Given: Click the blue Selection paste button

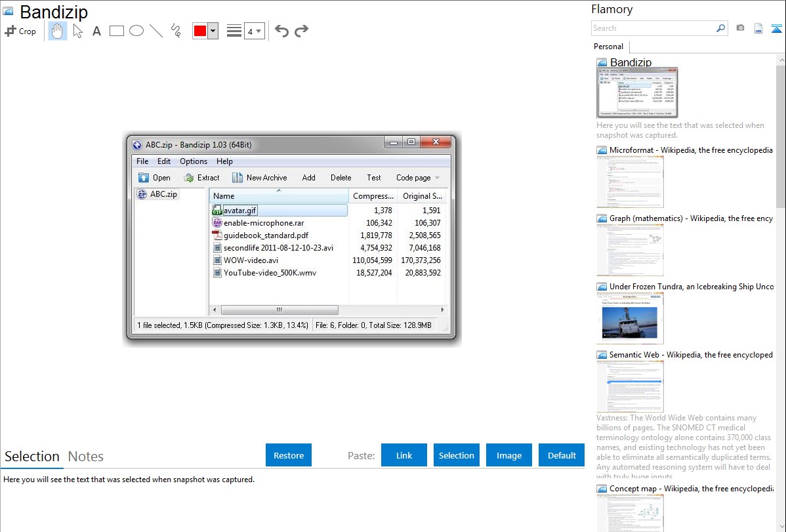Looking at the screenshot, I should (457, 455).
